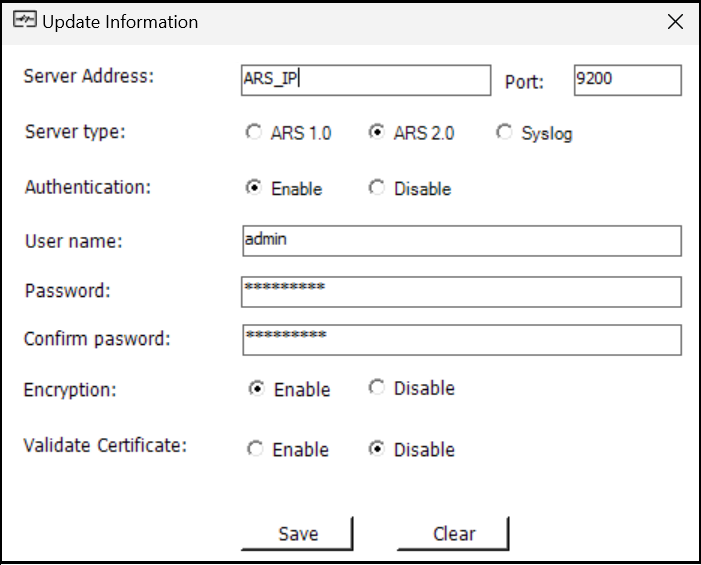
Task: Disable the Encryption option
Action: [x=377, y=388]
